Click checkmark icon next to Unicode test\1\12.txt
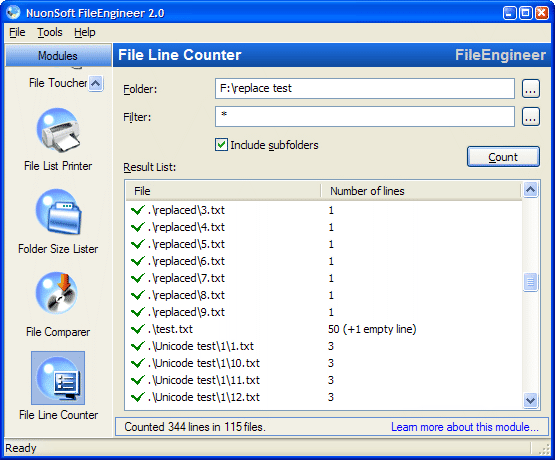 (138, 397)
